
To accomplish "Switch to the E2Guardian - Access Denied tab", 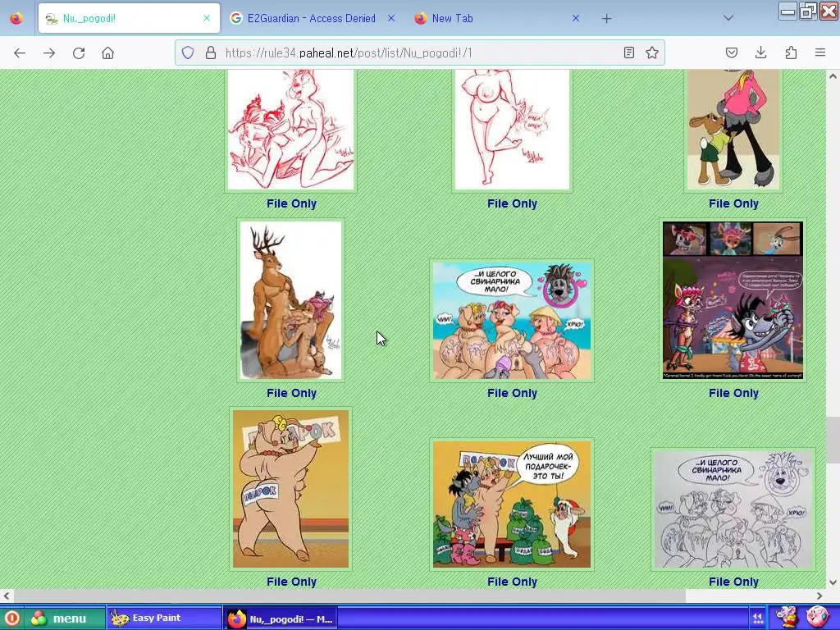I will coord(312,18).
